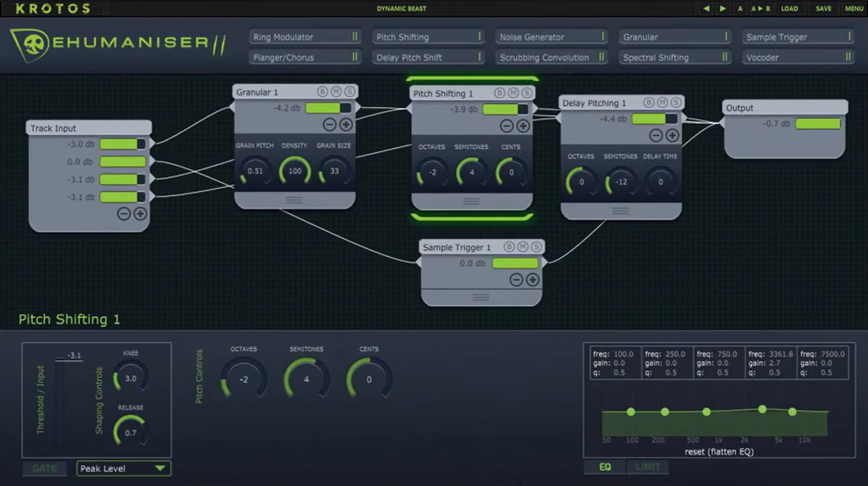Bypass the Granular 1 node
The width and height of the screenshot is (868, 486).
(x=322, y=92)
